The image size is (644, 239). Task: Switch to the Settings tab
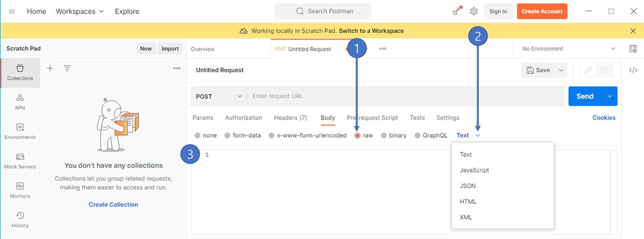pos(448,118)
